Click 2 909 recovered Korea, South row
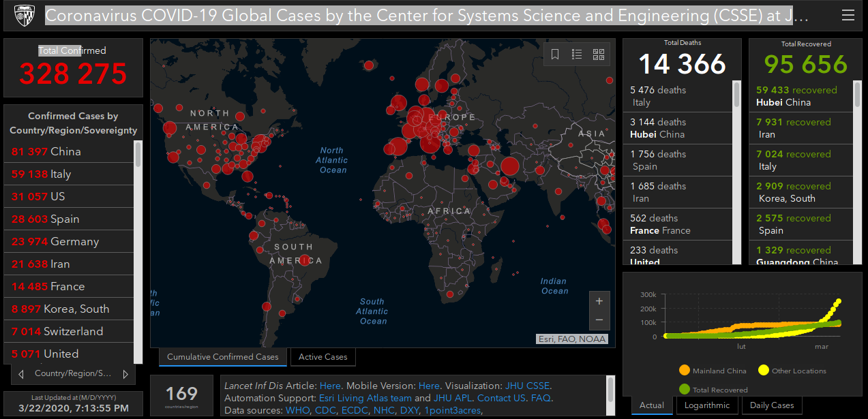This screenshot has width=868, height=419. (x=801, y=192)
